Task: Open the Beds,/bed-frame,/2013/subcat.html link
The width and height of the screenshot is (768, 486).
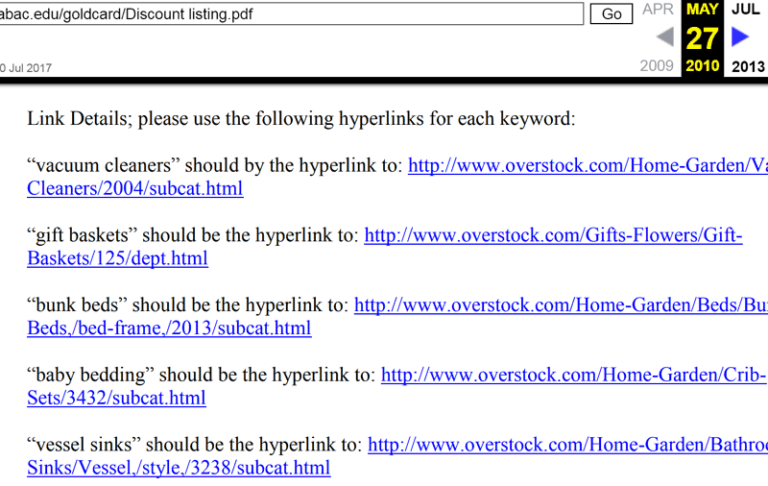Action: [x=169, y=328]
